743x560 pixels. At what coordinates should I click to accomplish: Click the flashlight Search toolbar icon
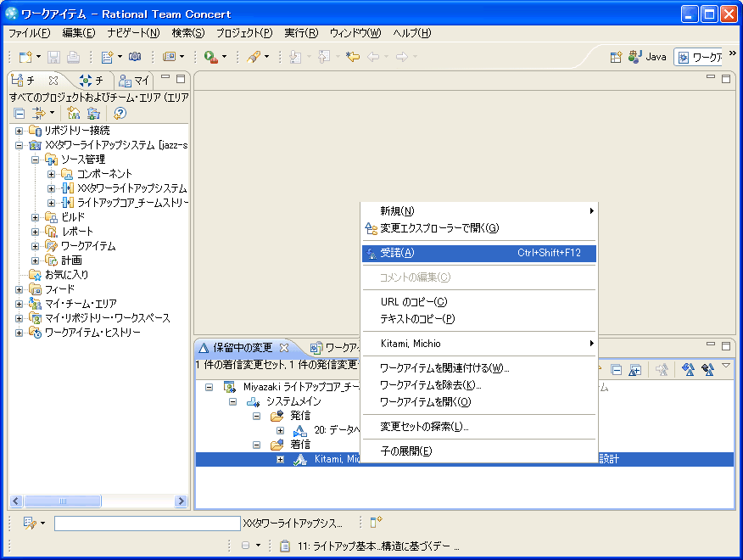click(x=254, y=57)
